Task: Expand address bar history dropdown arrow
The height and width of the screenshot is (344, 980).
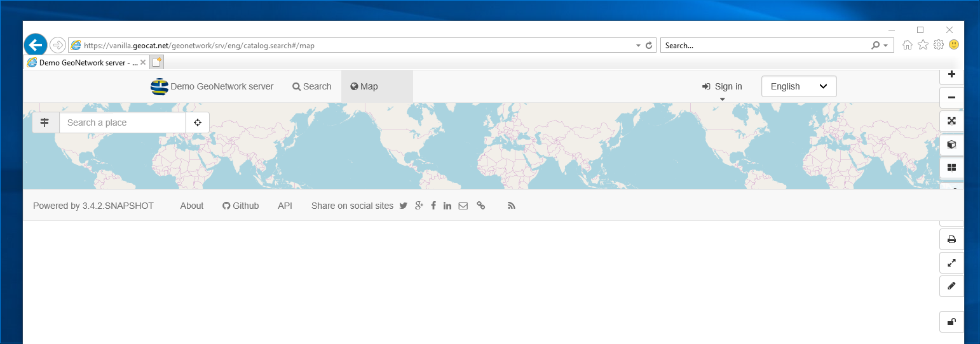Action: click(638, 46)
